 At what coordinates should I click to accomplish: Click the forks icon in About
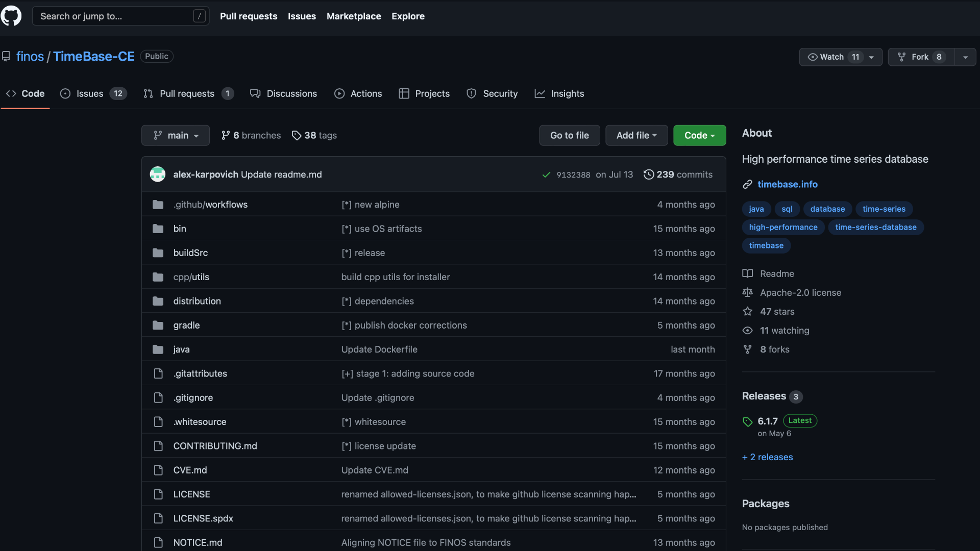[748, 349]
